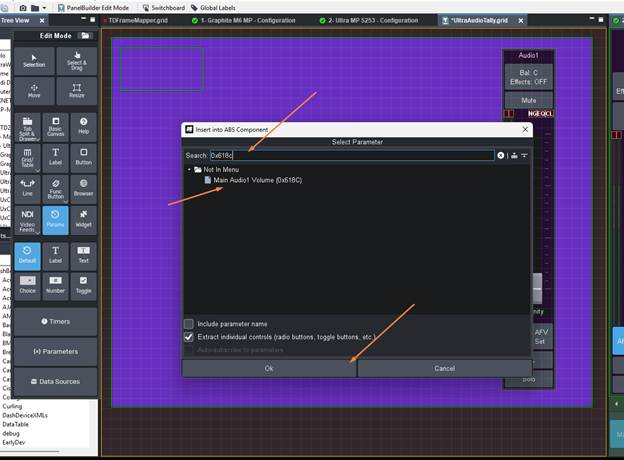624x460 pixels.
Task: Click the Mute button in Audio1 strip
Action: point(528,100)
